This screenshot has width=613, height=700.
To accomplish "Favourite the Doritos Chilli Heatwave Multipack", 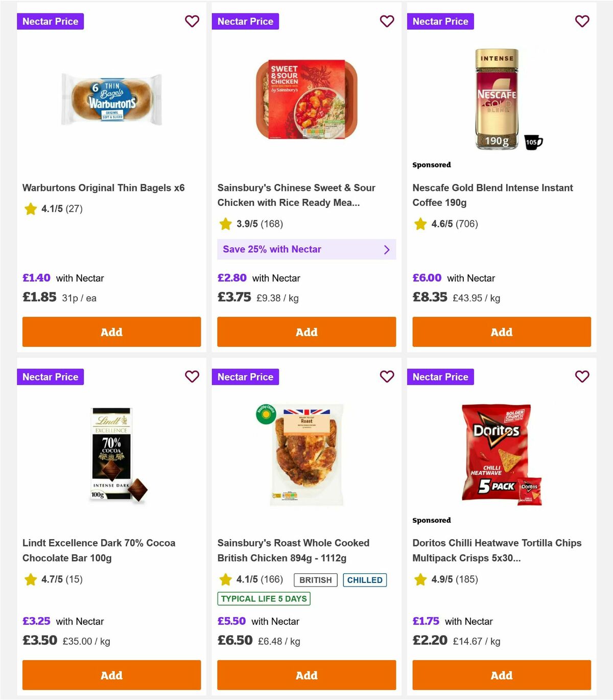I will point(582,377).
